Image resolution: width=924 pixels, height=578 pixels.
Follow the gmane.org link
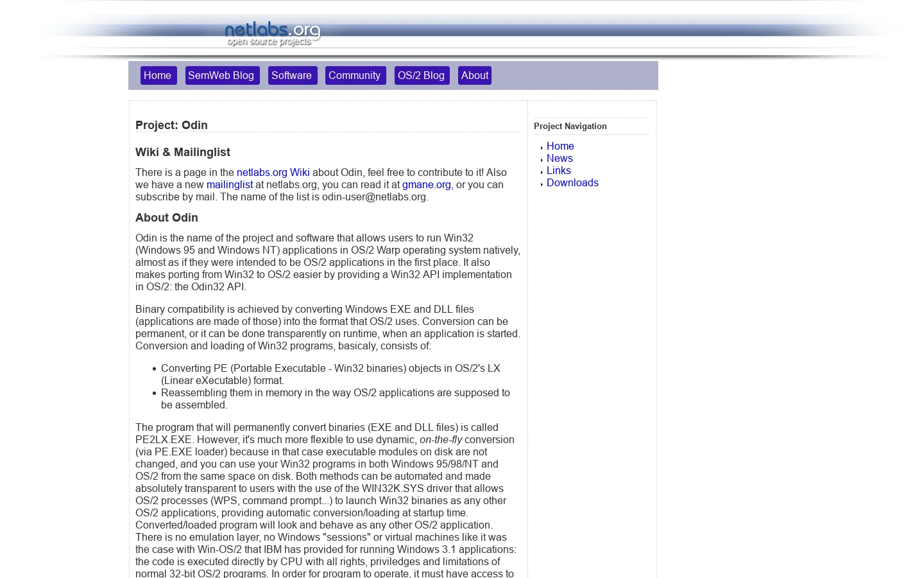(427, 184)
